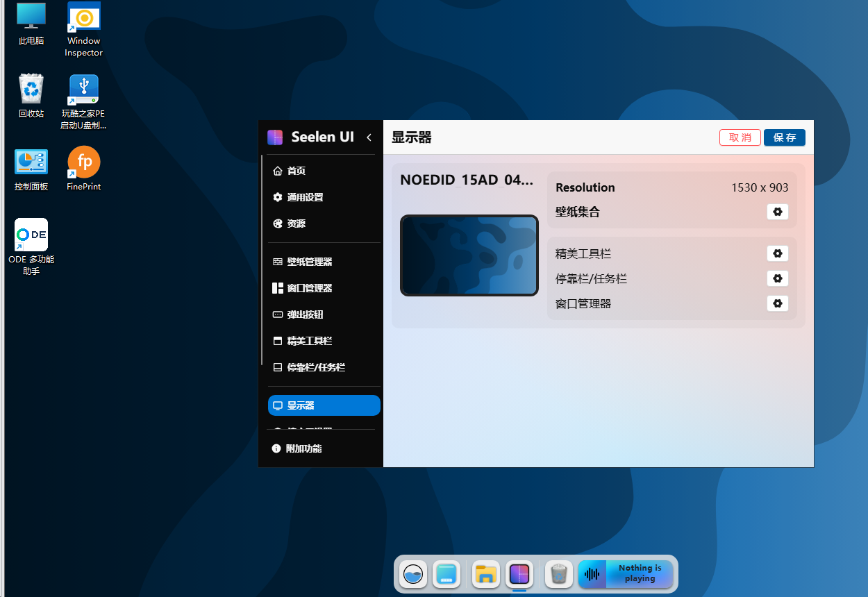This screenshot has width=868, height=597.
Task: Open the 精美工具栏 gear icon
Action: tap(777, 253)
